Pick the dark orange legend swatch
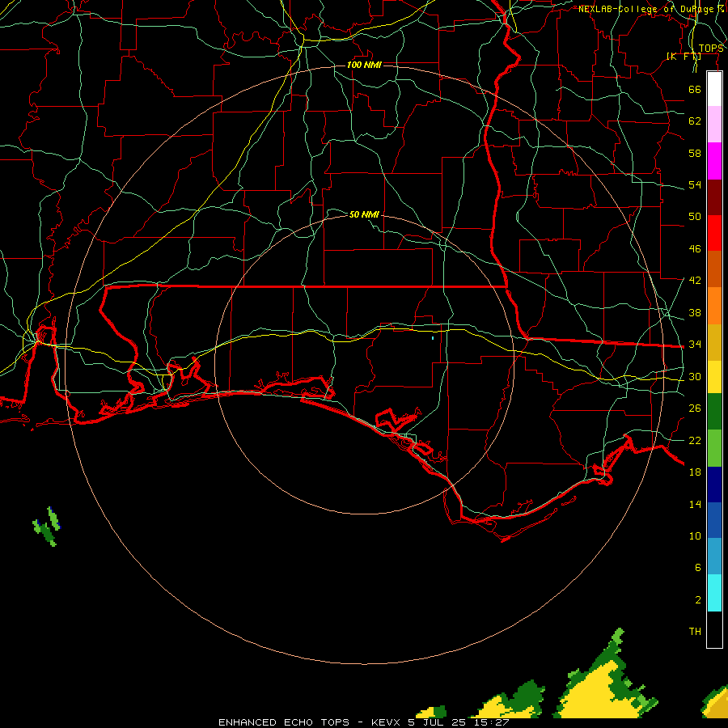The height and width of the screenshot is (728, 728). pyautogui.click(x=714, y=269)
